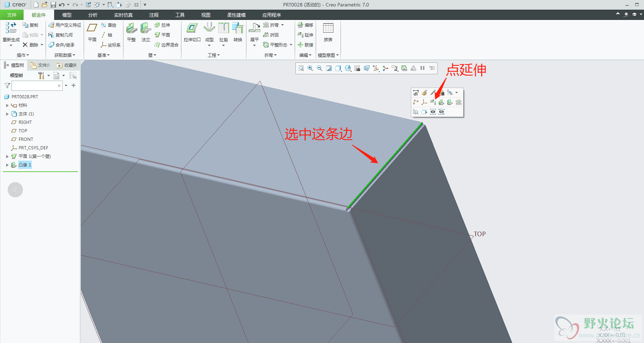Click the filter funnel icon in model tree
The image size is (644, 343).
(x=7, y=86)
